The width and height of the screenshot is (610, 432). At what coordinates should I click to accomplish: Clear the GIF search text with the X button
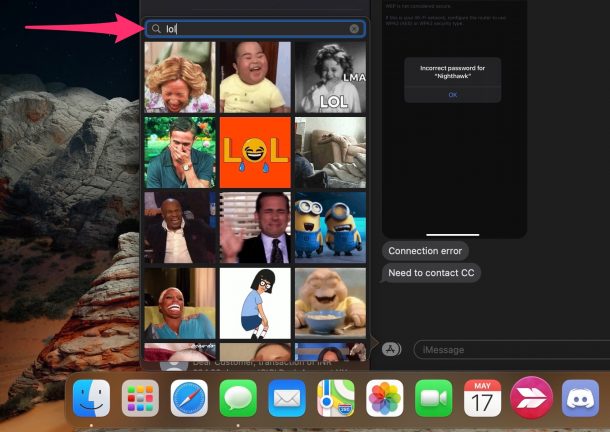(354, 29)
